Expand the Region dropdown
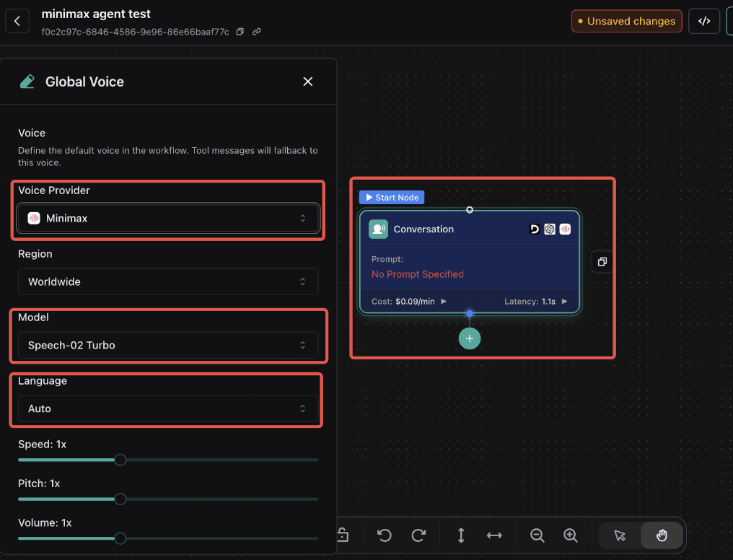This screenshot has width=733, height=560. point(168,281)
